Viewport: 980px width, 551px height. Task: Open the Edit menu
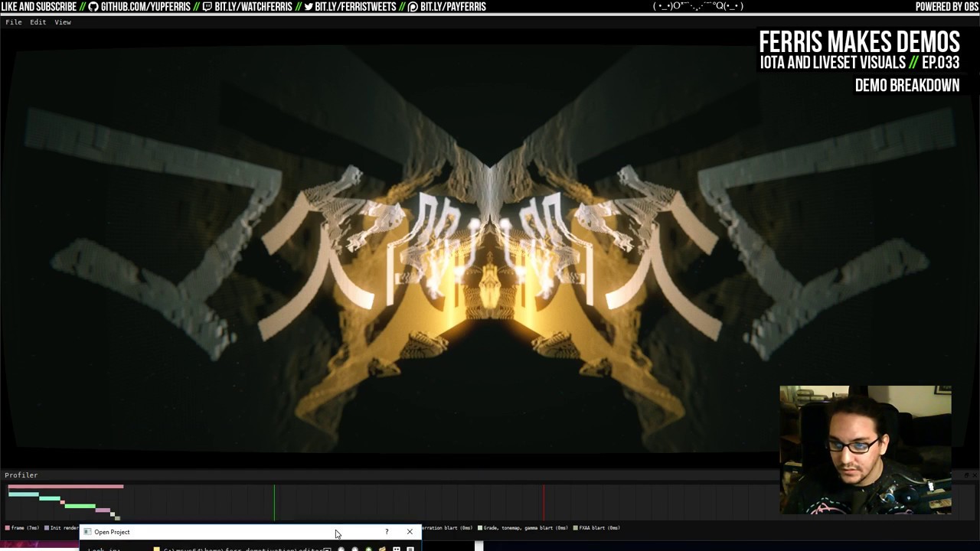point(38,22)
